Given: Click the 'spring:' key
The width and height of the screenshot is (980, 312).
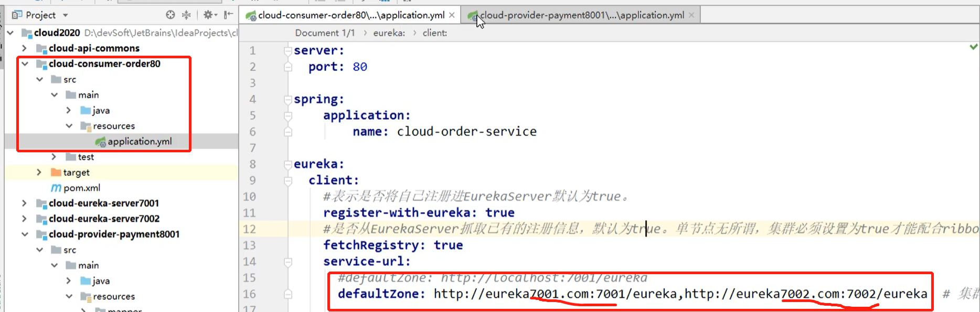Looking at the screenshot, I should (319, 99).
